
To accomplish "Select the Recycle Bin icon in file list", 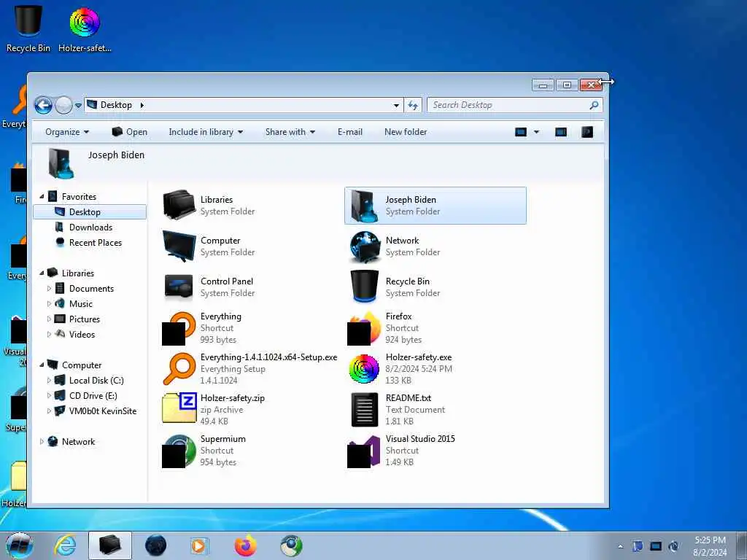I will (364, 286).
